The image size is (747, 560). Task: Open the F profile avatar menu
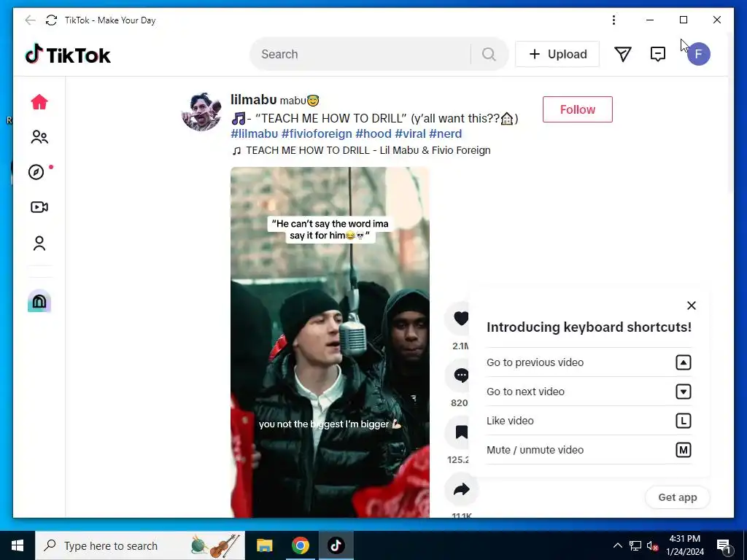pos(698,54)
